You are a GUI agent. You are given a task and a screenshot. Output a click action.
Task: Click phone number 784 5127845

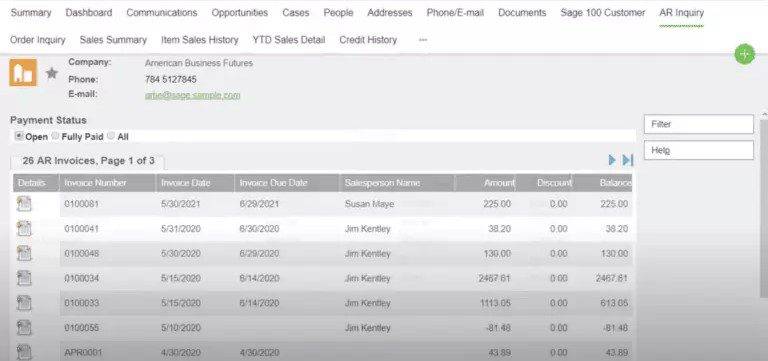coord(171,79)
